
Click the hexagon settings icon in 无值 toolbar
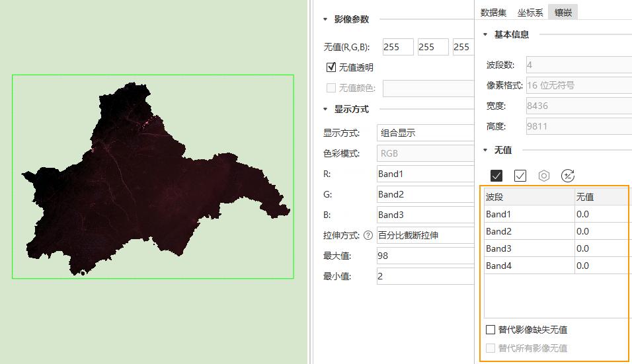coord(543,176)
